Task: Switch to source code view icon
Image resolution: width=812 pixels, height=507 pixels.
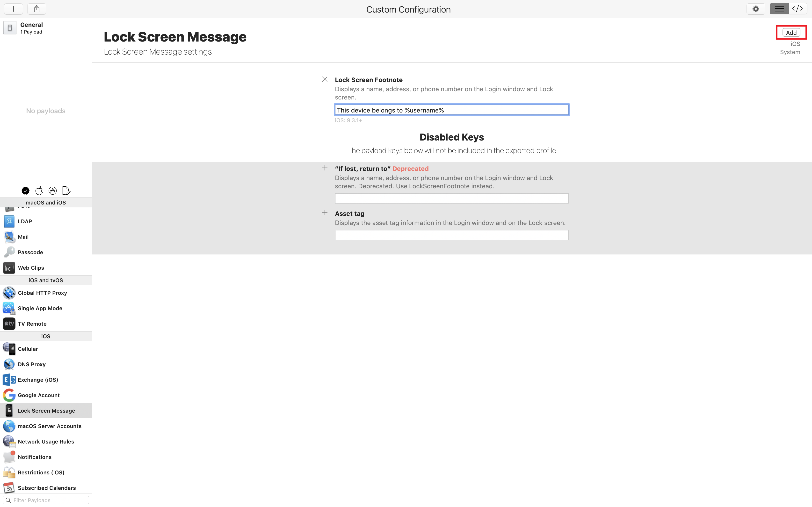Action: click(797, 9)
